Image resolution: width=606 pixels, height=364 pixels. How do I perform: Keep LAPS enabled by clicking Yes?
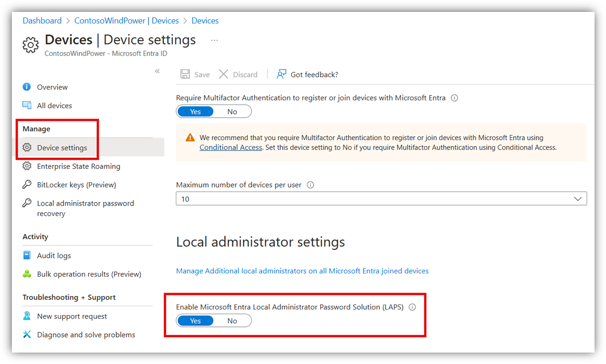[x=195, y=321]
